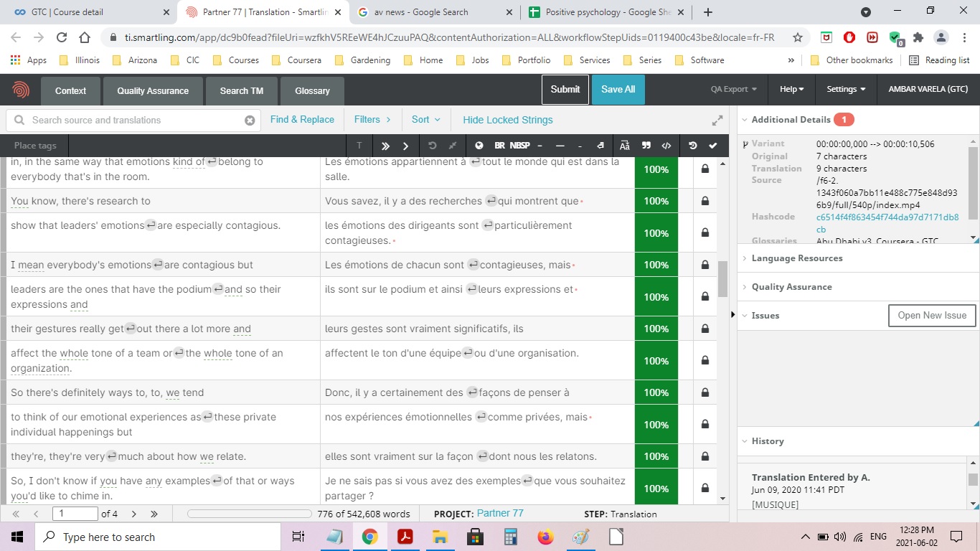Expand the Language Resources section
This screenshot has height=551, width=980.
796,258
